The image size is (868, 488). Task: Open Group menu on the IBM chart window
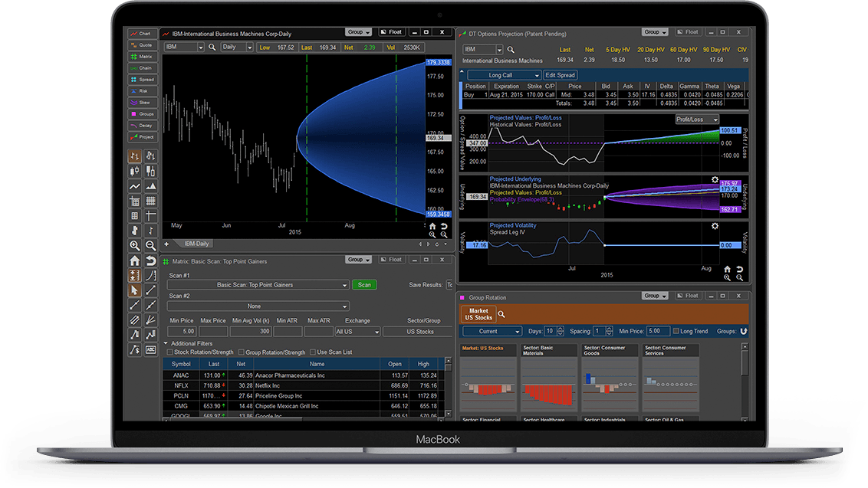click(359, 32)
